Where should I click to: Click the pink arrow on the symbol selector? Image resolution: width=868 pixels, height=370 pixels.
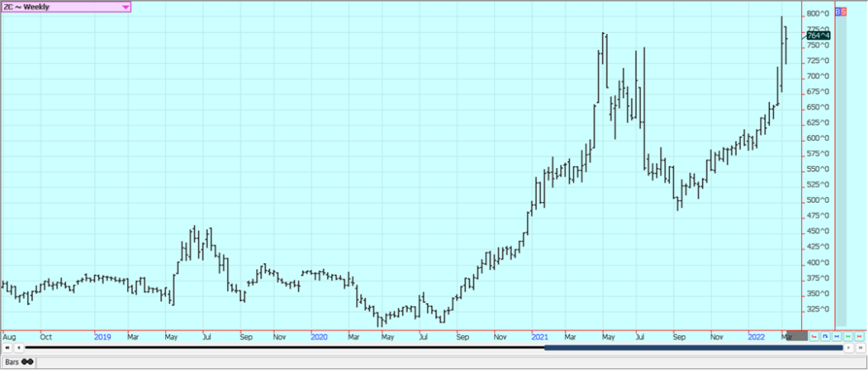pyautogui.click(x=125, y=7)
